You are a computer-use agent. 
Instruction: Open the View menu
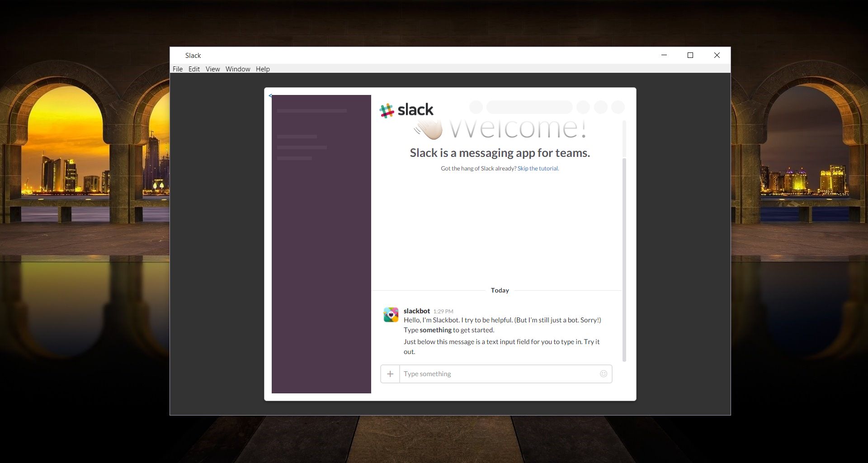click(x=212, y=69)
